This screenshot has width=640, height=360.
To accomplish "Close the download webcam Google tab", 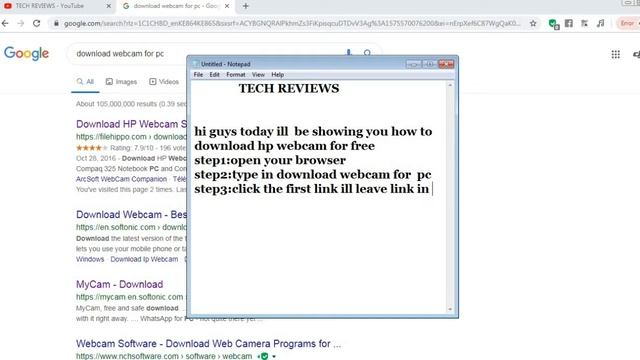I will coord(227,6).
